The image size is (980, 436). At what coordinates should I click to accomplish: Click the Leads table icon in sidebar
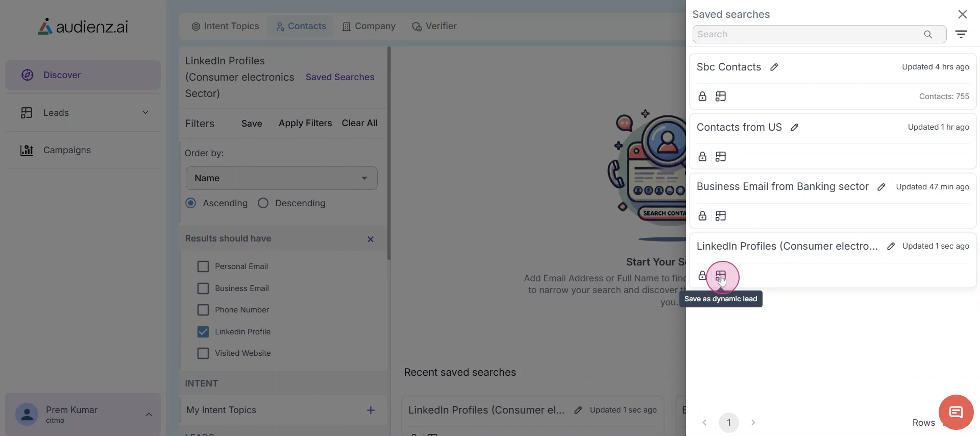click(x=27, y=113)
